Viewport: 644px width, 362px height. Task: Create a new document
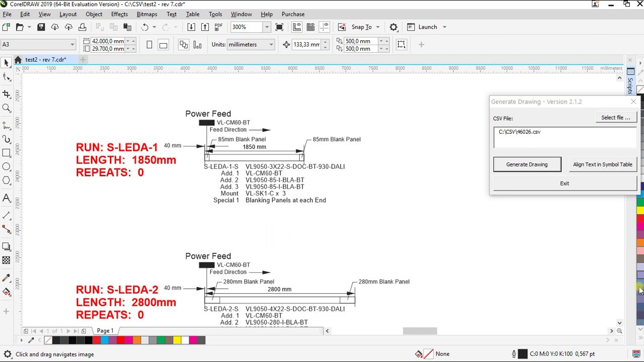coord(6,27)
